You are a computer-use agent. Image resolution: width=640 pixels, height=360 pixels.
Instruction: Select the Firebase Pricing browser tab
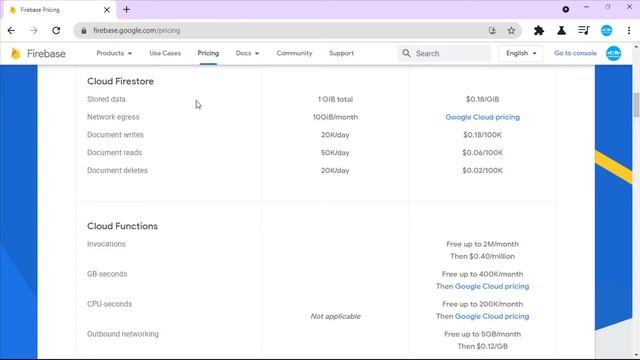(x=59, y=10)
